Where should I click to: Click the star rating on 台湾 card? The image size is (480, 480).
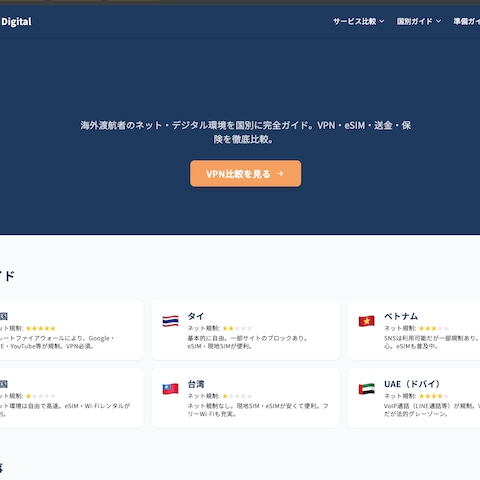[x=237, y=396]
